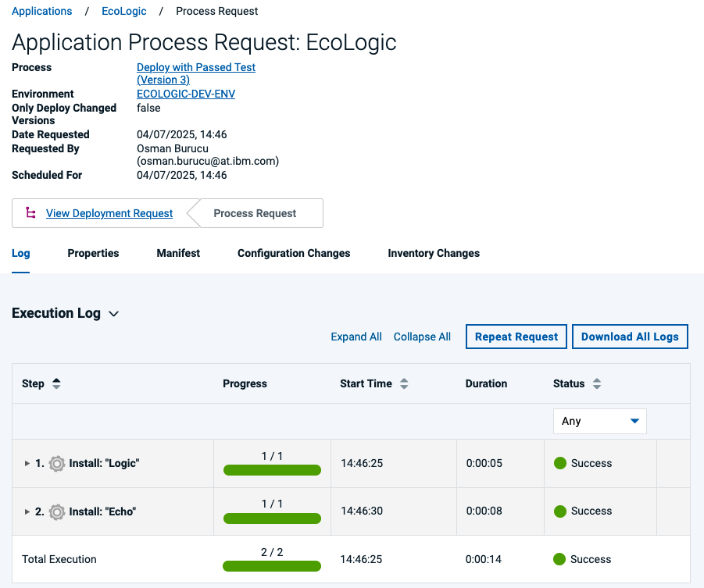The image size is (704, 588).
Task: Open the EcoLogic breadcrumb link
Action: click(124, 11)
